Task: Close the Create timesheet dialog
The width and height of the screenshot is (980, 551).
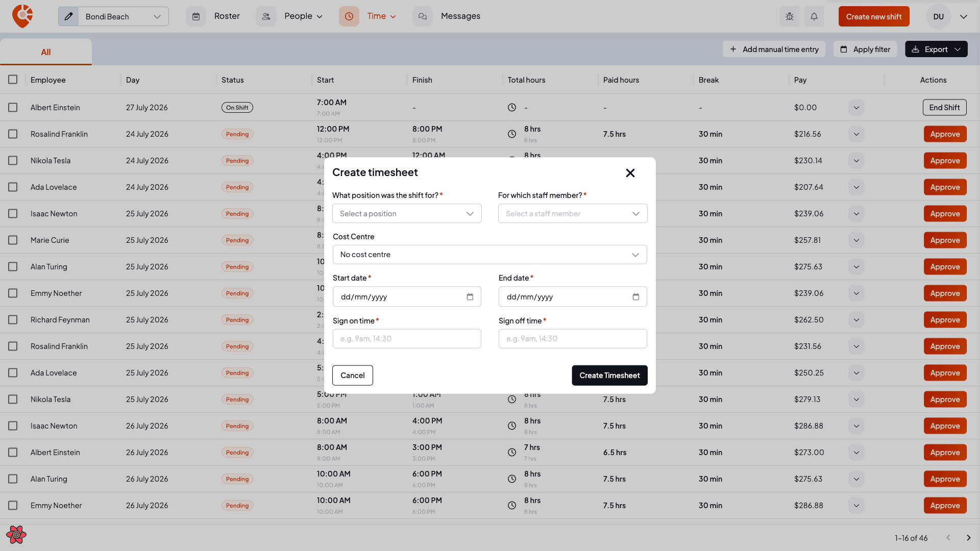Action: 630,173
